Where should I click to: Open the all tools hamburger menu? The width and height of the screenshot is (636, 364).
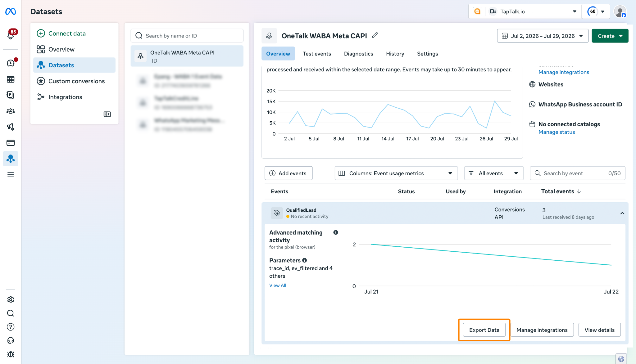click(x=11, y=175)
